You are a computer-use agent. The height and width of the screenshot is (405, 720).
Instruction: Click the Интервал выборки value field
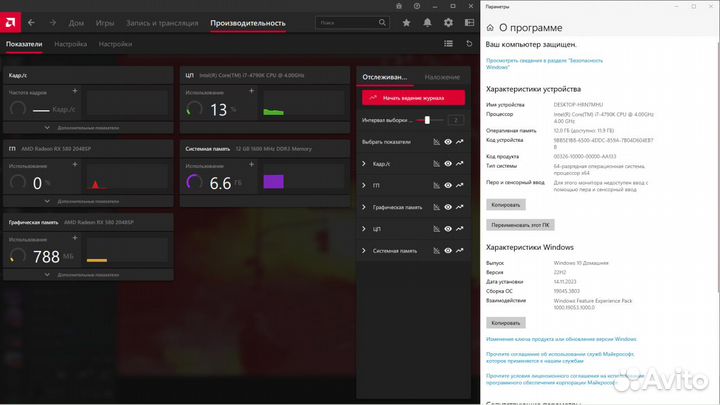(x=456, y=120)
